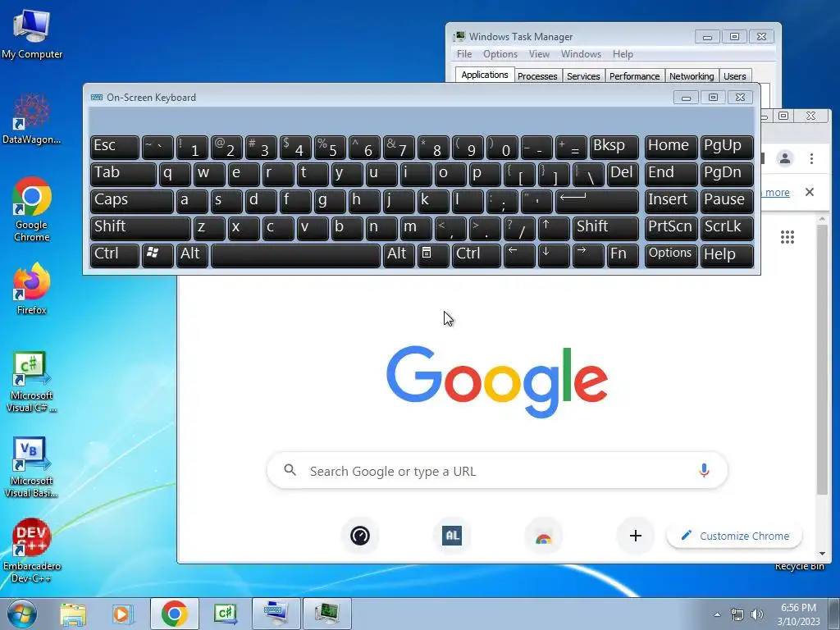Toggle the left Alt key on keyboard
The width and height of the screenshot is (840, 630).
[192, 255]
